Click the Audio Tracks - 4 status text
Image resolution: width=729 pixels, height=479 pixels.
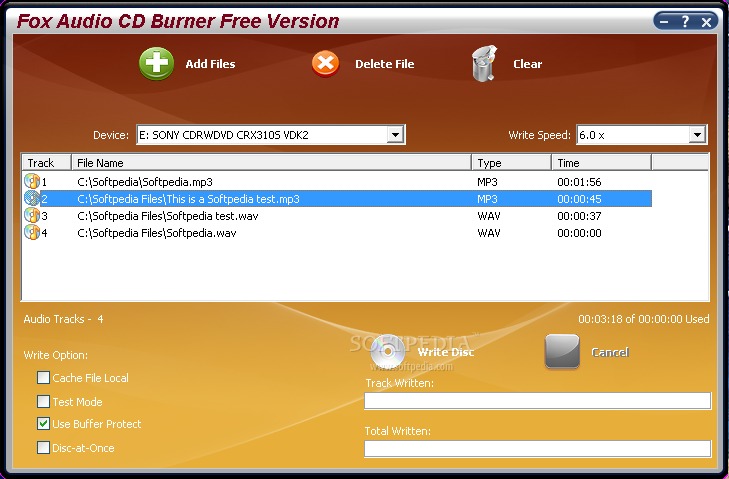click(x=63, y=319)
